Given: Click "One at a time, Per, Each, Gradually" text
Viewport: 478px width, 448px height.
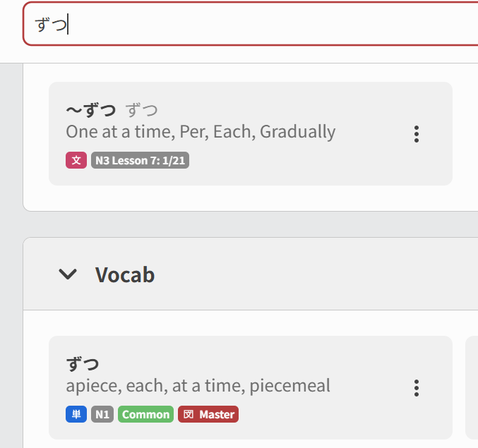Looking at the screenshot, I should 201,131.
